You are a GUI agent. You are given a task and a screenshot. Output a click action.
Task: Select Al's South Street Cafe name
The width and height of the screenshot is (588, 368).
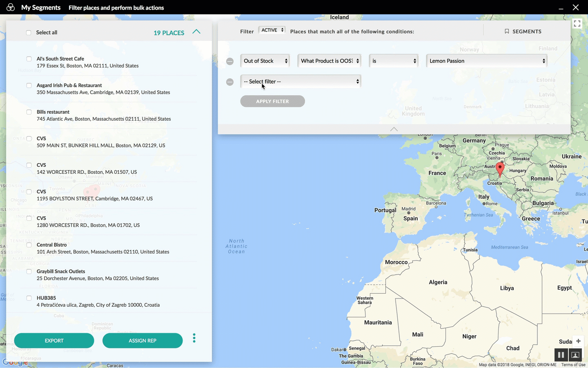[60, 59]
